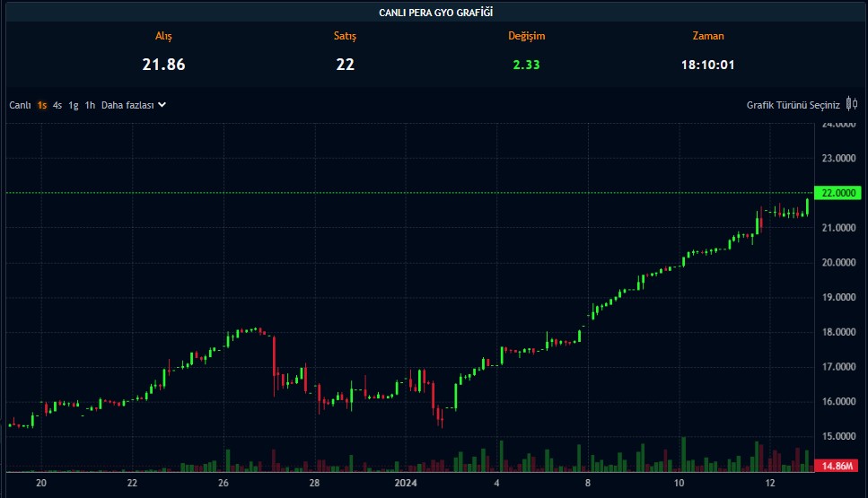Select the 1h timeframe

tap(90, 105)
